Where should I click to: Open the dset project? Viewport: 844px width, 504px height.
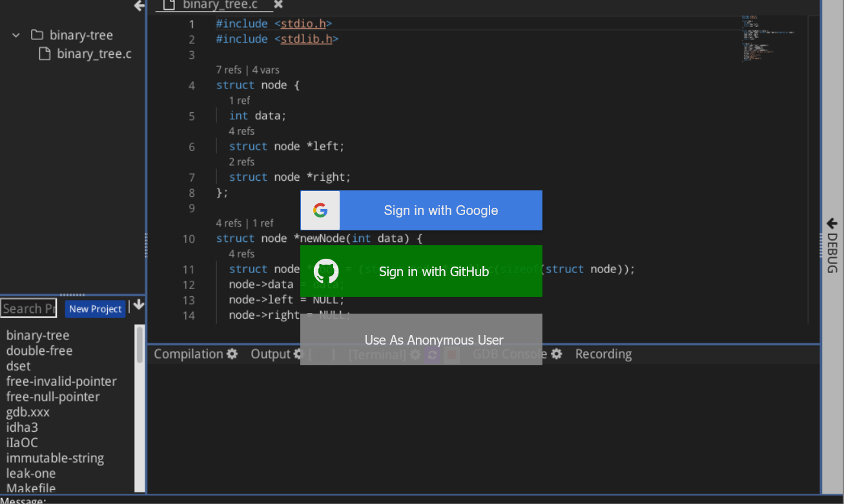(x=18, y=366)
